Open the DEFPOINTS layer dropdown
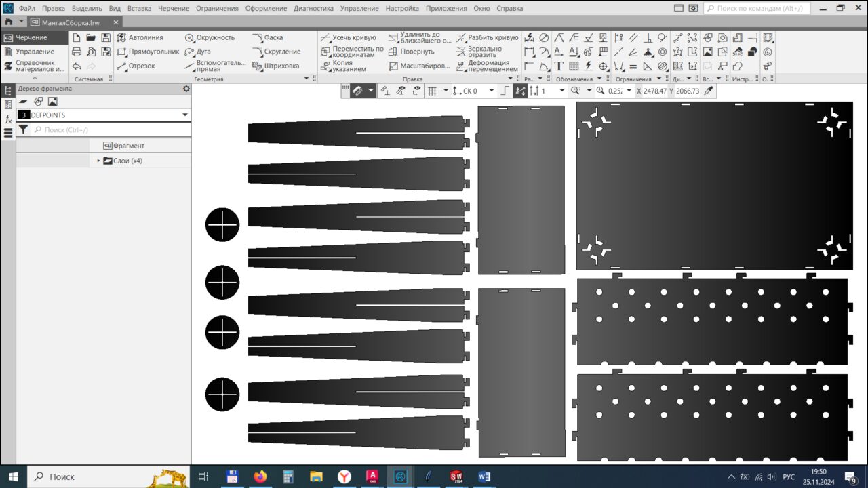The height and width of the screenshot is (488, 868). click(185, 115)
